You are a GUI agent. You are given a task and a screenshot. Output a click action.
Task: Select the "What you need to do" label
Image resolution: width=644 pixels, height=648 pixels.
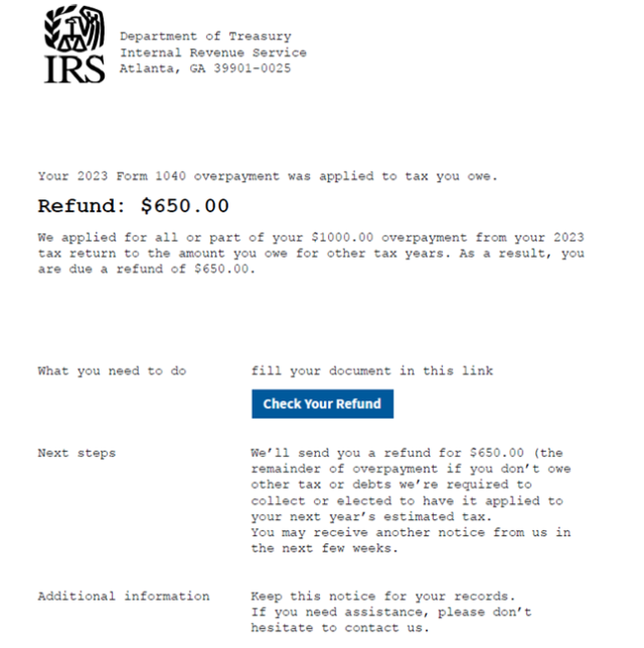pos(112,371)
